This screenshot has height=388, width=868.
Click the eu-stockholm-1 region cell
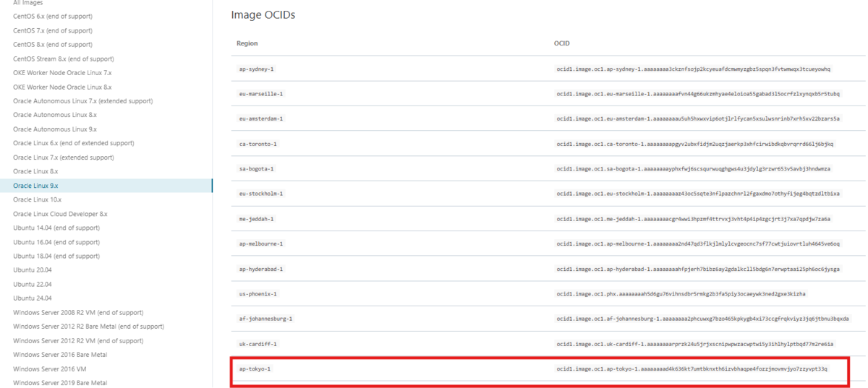[260, 194]
